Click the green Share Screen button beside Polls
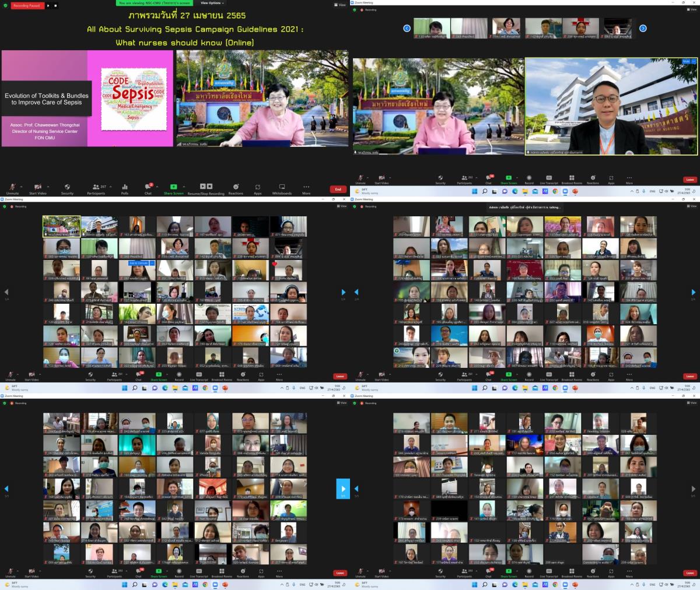Screen dimensions: 700x590 coord(173,188)
